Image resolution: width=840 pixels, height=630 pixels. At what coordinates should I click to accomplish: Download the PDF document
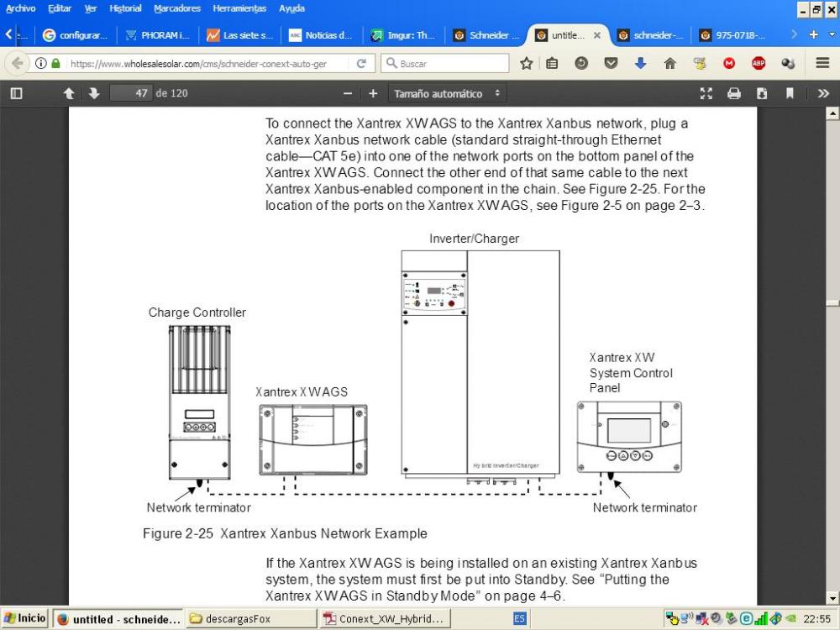click(x=762, y=93)
